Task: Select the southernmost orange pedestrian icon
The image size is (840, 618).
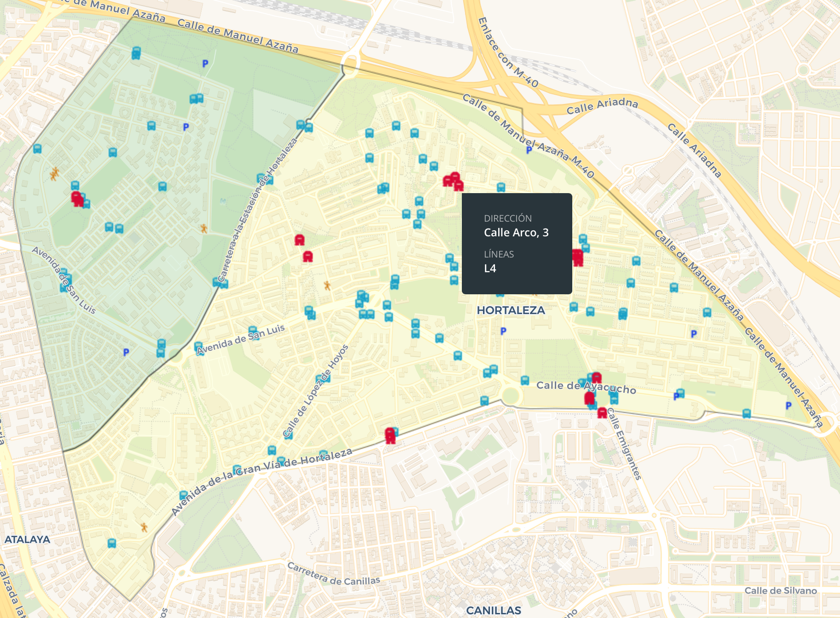Action: click(144, 527)
